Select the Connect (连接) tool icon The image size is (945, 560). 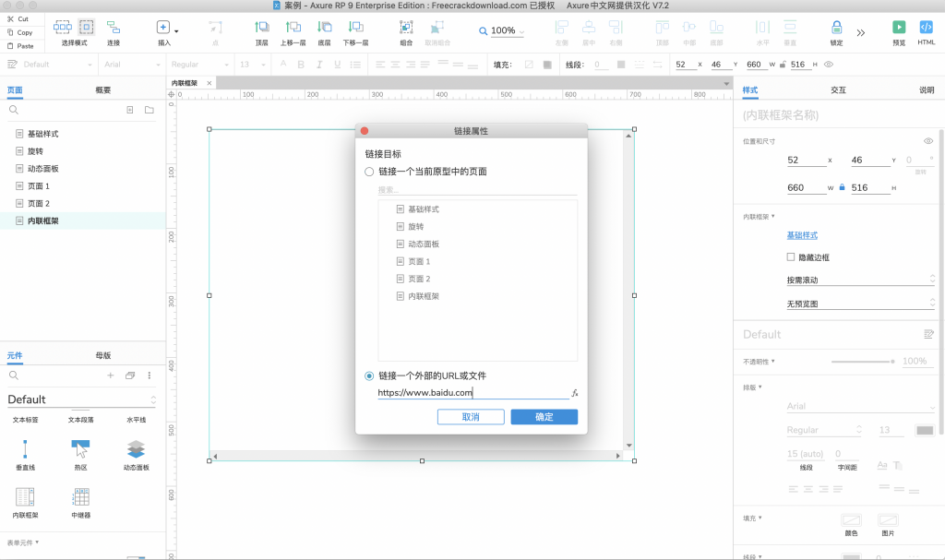(113, 28)
